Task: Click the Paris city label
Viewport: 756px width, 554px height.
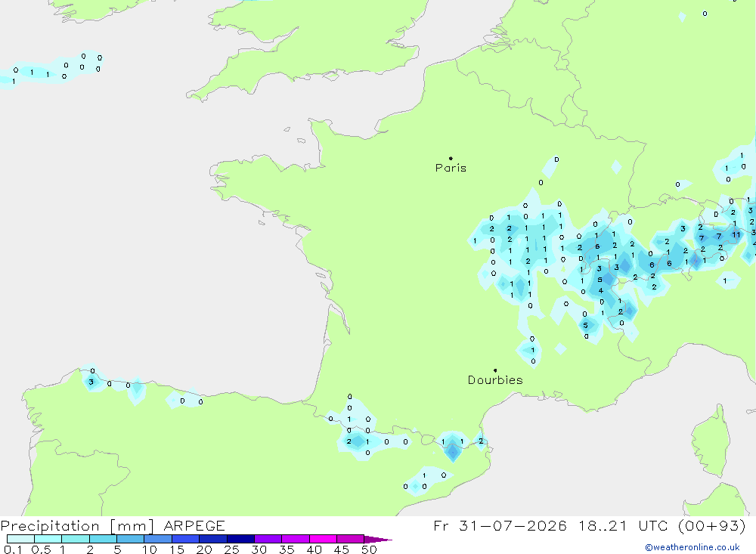Action: point(451,168)
